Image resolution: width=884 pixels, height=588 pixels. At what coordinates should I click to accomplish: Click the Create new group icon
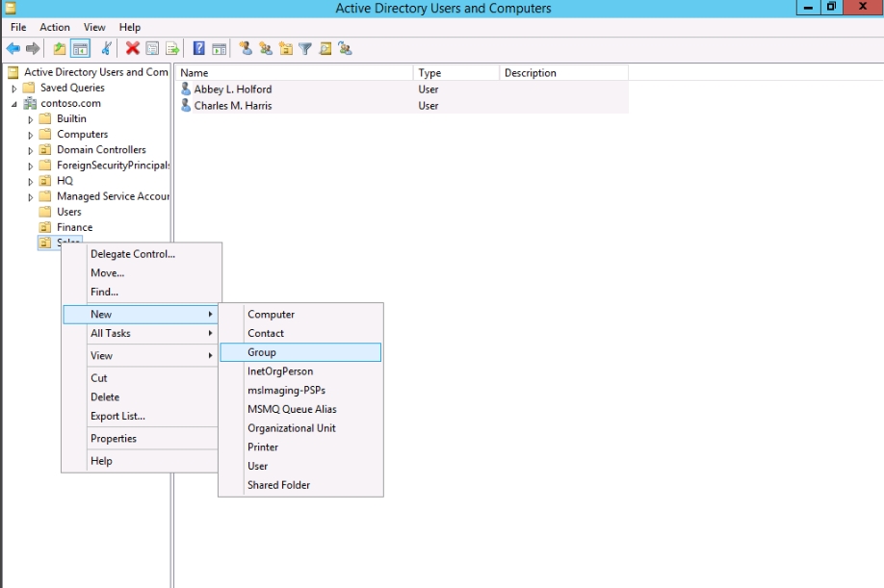266,49
